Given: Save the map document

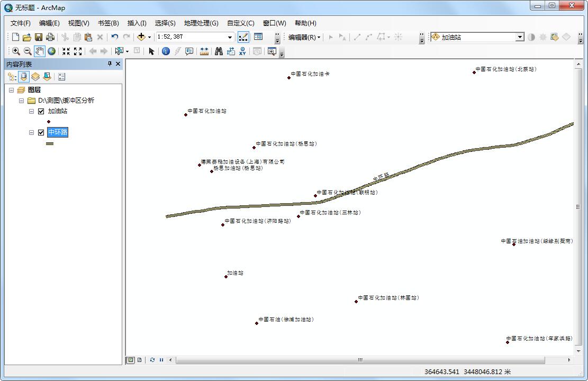Looking at the screenshot, I should (39, 37).
